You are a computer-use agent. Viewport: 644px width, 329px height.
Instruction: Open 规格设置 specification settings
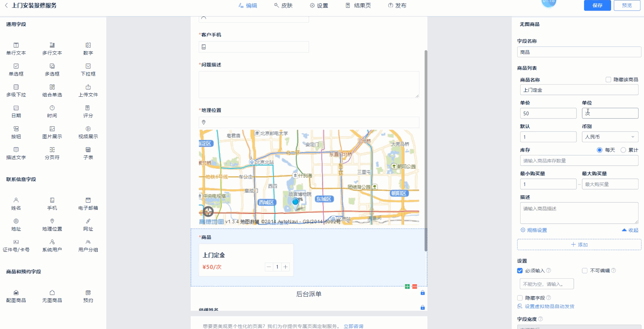534,230
